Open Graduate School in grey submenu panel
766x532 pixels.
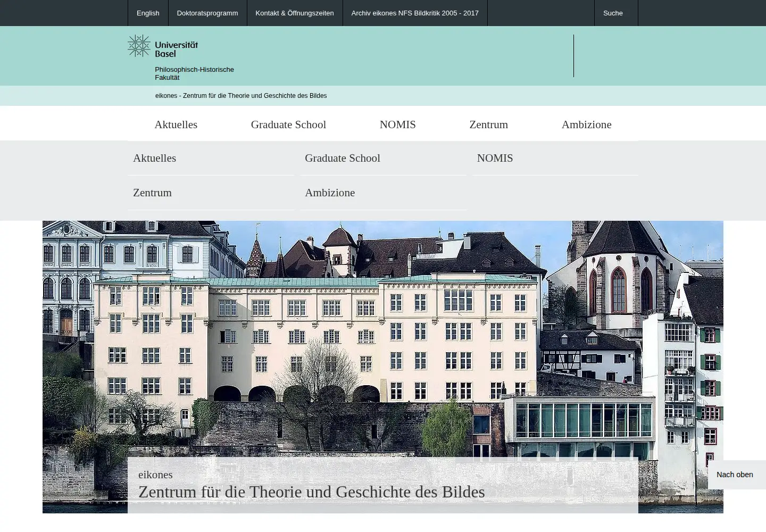(383, 158)
